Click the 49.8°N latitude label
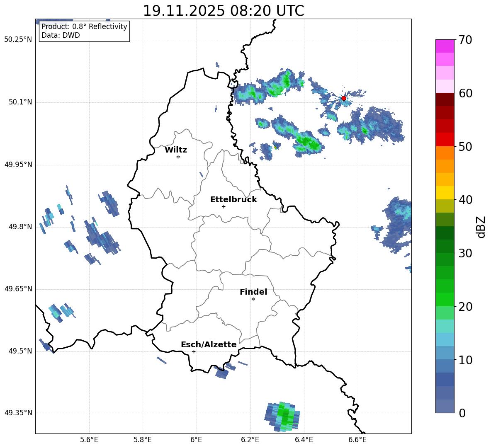This screenshot has width=491, height=448. (20, 227)
